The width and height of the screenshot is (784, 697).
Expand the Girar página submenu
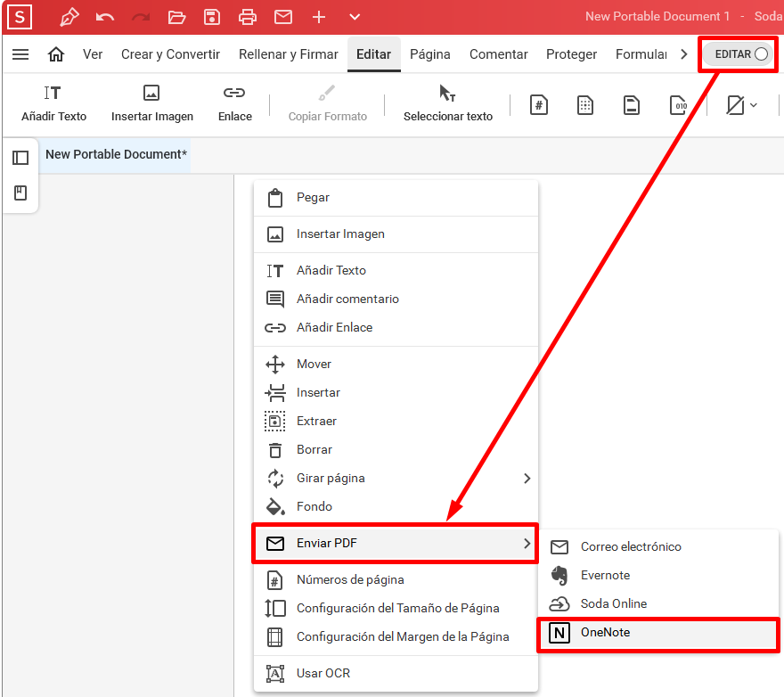(396, 479)
